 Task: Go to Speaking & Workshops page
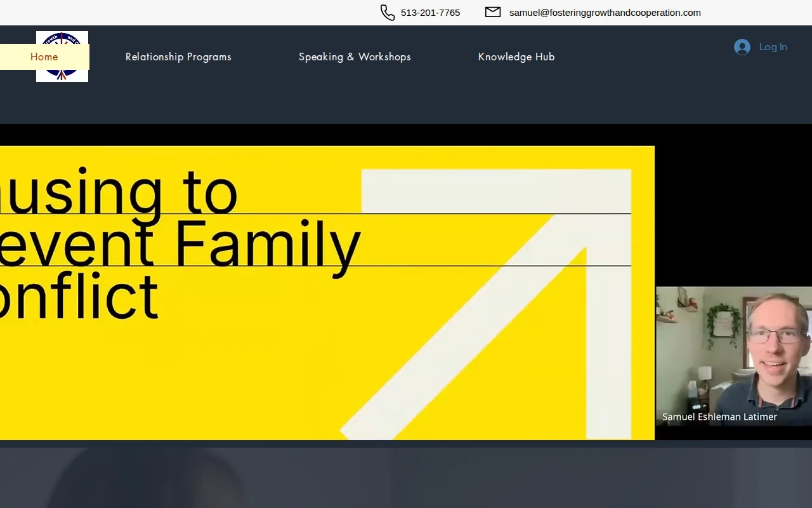tap(355, 57)
